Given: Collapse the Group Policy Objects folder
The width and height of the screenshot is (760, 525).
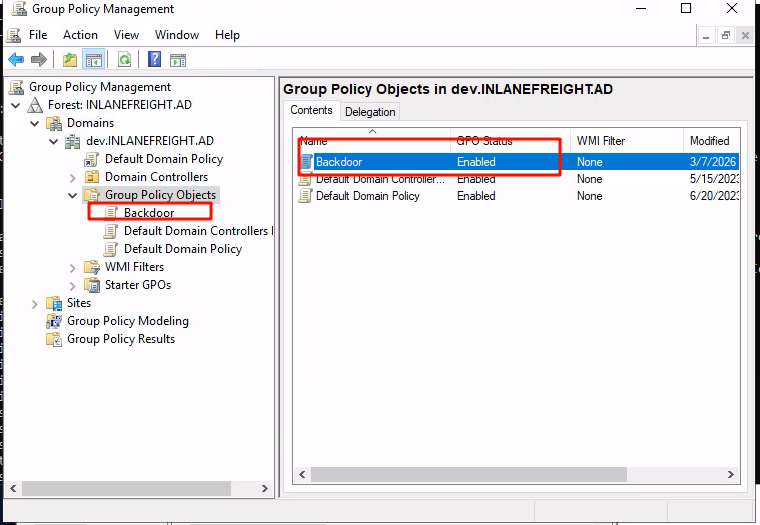Looking at the screenshot, I should pos(73,195).
